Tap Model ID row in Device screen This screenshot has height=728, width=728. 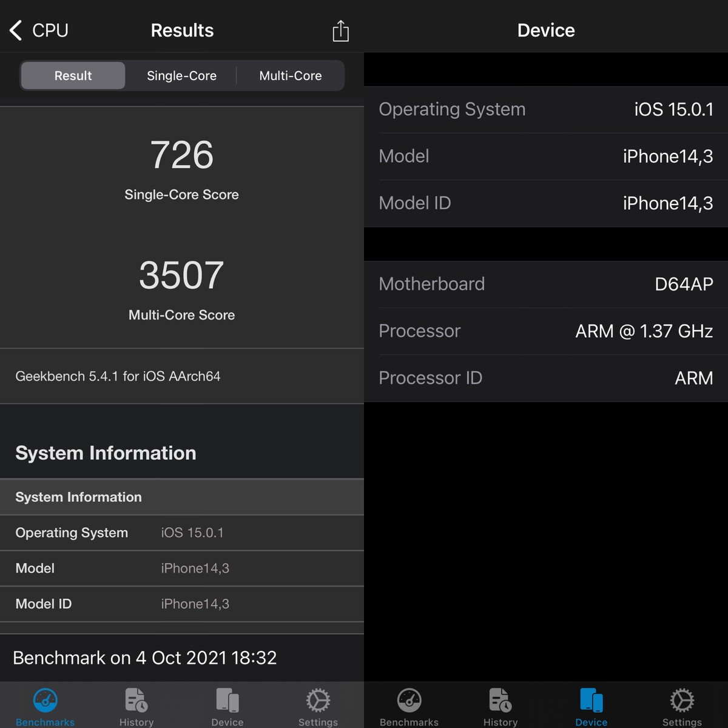[546, 203]
